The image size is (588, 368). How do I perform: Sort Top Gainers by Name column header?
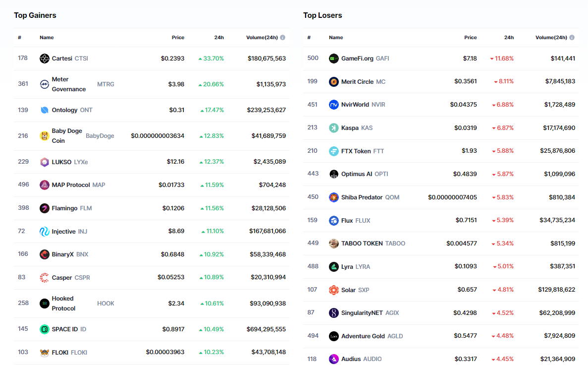pos(47,38)
